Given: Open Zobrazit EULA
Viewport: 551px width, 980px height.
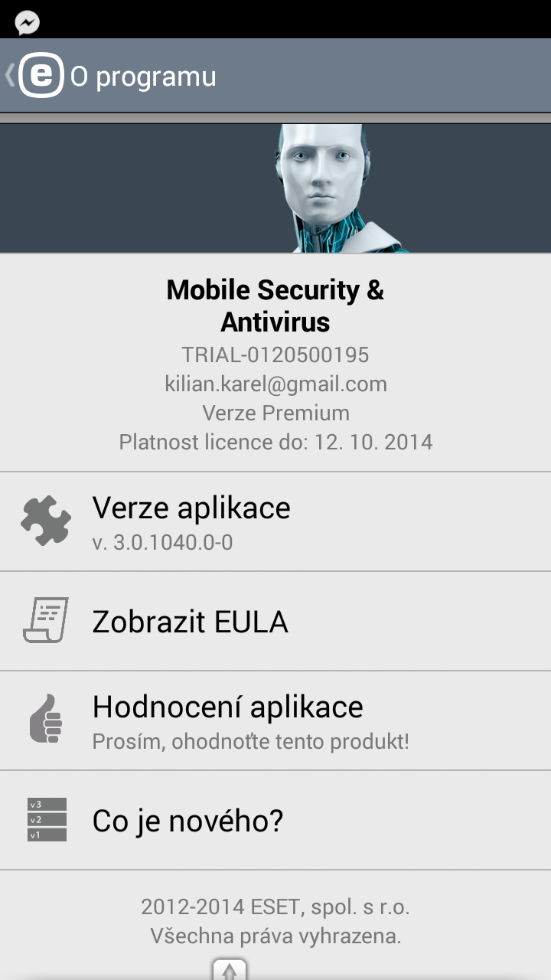Looking at the screenshot, I should [x=275, y=621].
